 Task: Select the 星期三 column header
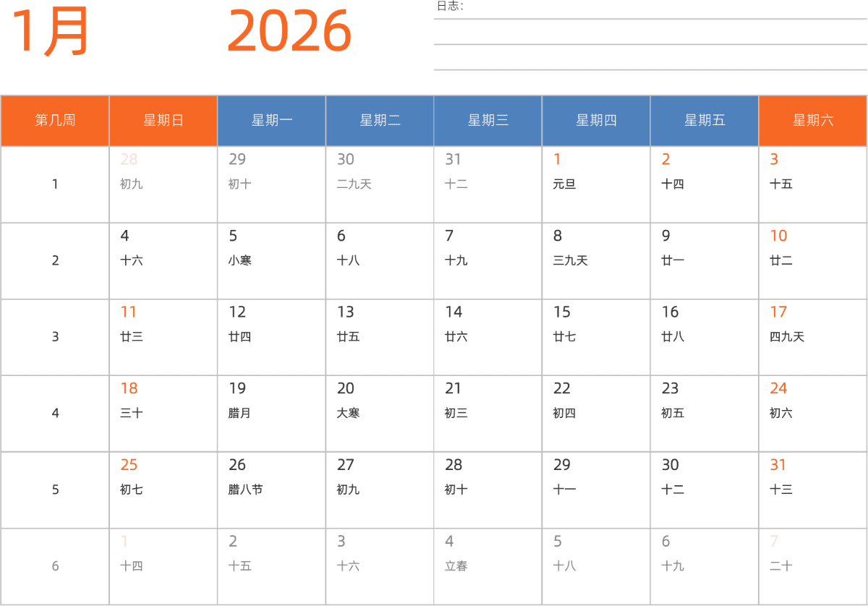point(488,121)
